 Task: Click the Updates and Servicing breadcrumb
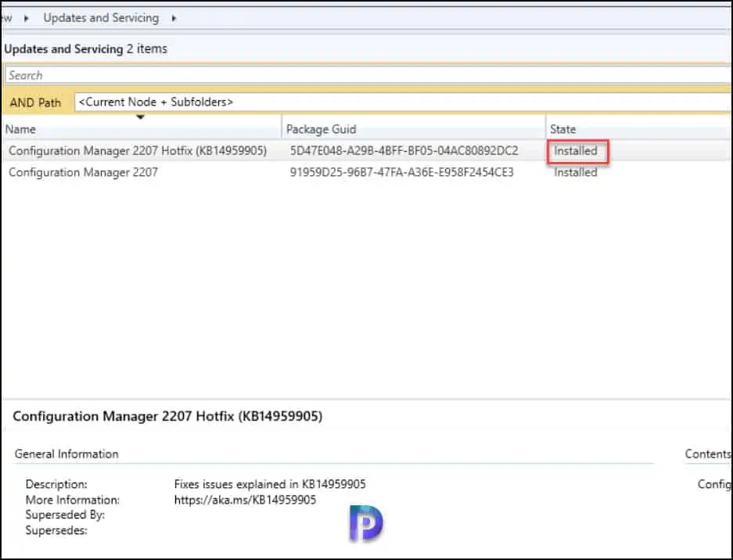101,18
